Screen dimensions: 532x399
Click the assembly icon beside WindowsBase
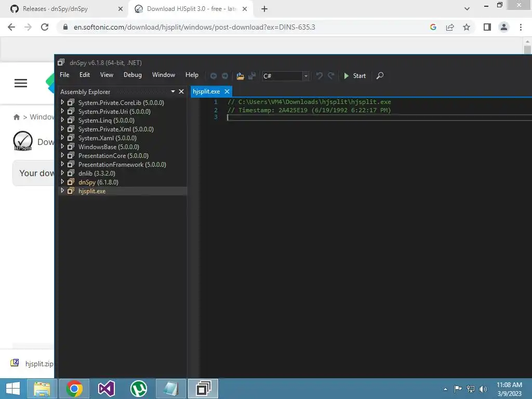pos(71,147)
